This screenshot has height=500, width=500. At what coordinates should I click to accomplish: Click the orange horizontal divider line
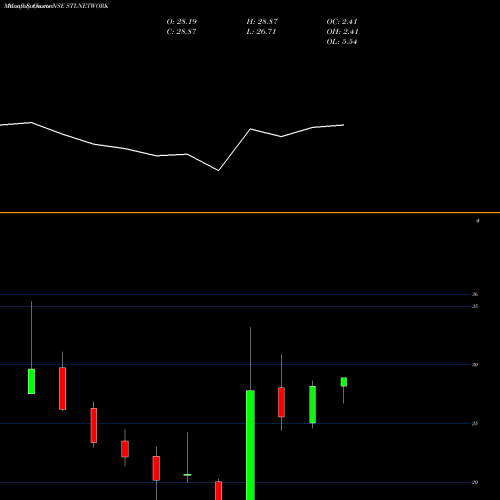click(x=250, y=212)
